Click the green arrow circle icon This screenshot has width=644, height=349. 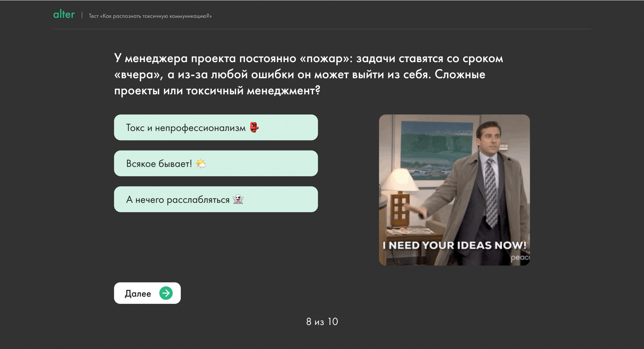coord(166,293)
